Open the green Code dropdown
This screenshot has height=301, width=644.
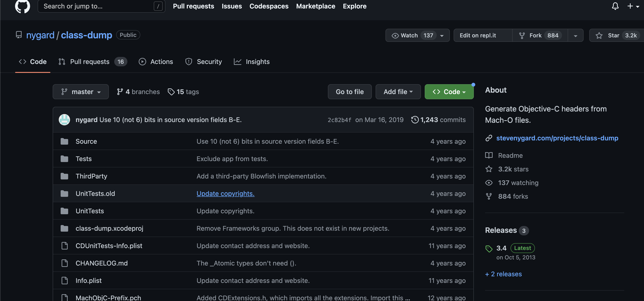click(x=449, y=92)
